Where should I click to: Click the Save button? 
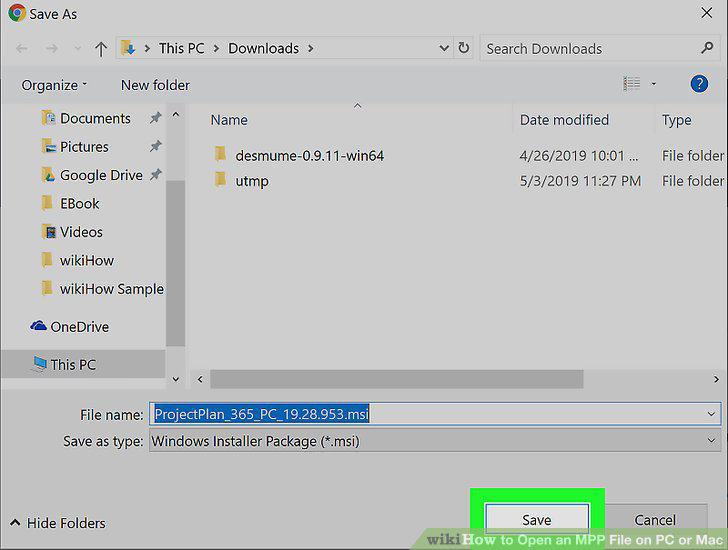click(537, 520)
